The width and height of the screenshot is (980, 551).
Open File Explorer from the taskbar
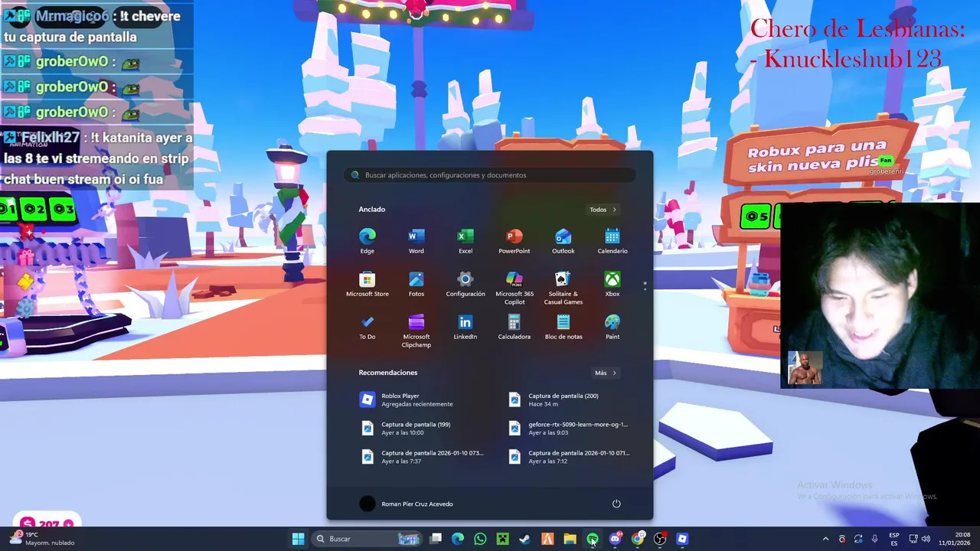pyautogui.click(x=570, y=539)
